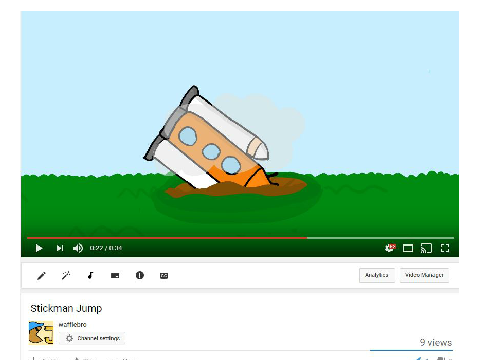Open the End screen editor icon
Screen dimensions: 480x360
point(115,275)
